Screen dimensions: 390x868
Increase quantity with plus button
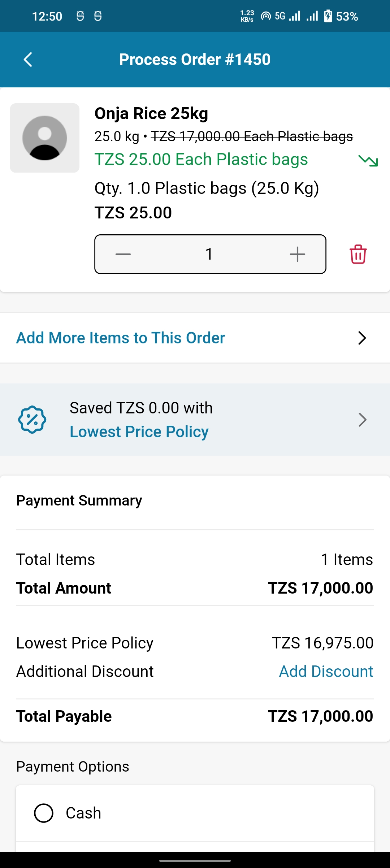point(298,254)
